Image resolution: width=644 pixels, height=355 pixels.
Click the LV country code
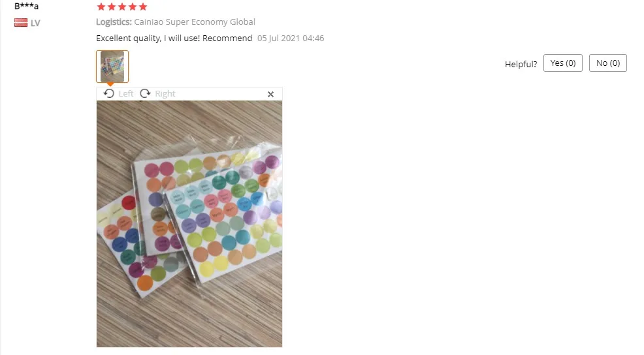(x=35, y=23)
